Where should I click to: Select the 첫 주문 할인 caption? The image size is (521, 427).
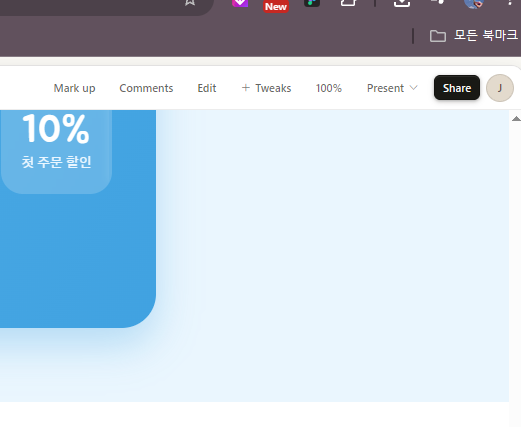click(x=56, y=162)
